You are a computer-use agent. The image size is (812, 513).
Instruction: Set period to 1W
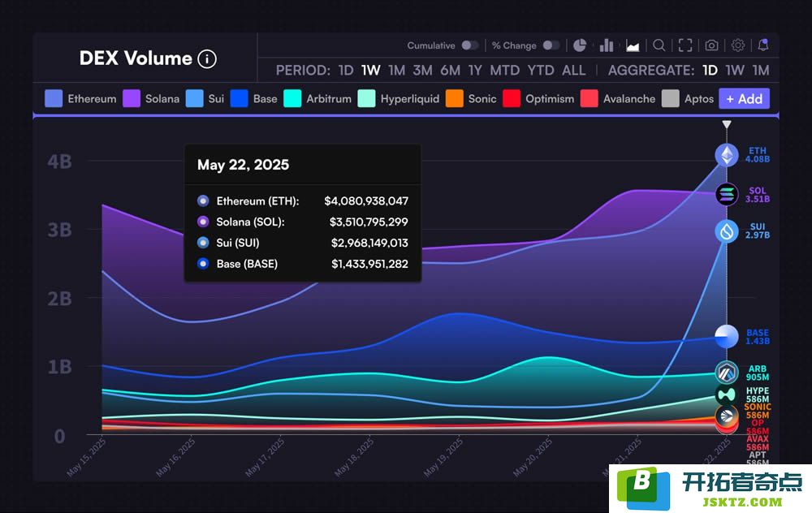pyautogui.click(x=371, y=71)
